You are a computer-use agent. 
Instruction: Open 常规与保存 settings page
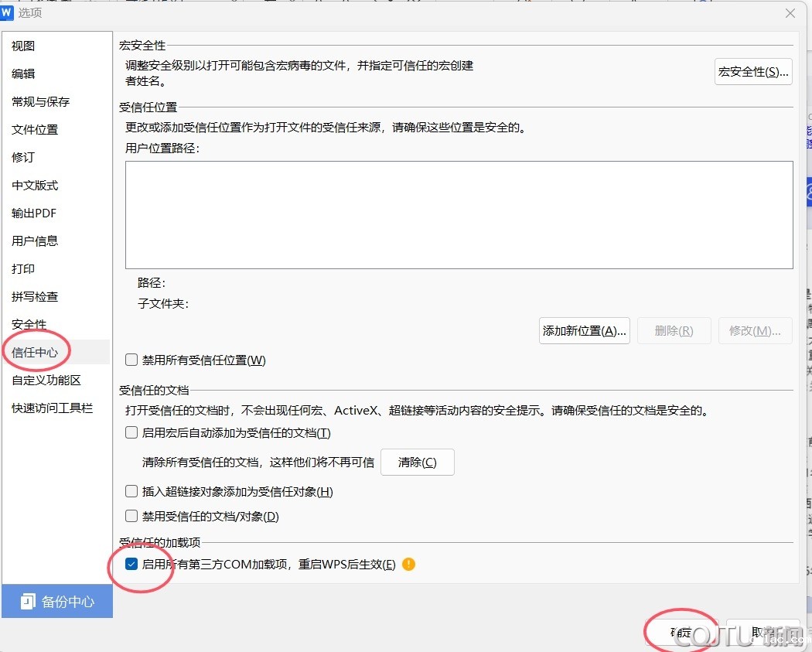click(x=41, y=102)
